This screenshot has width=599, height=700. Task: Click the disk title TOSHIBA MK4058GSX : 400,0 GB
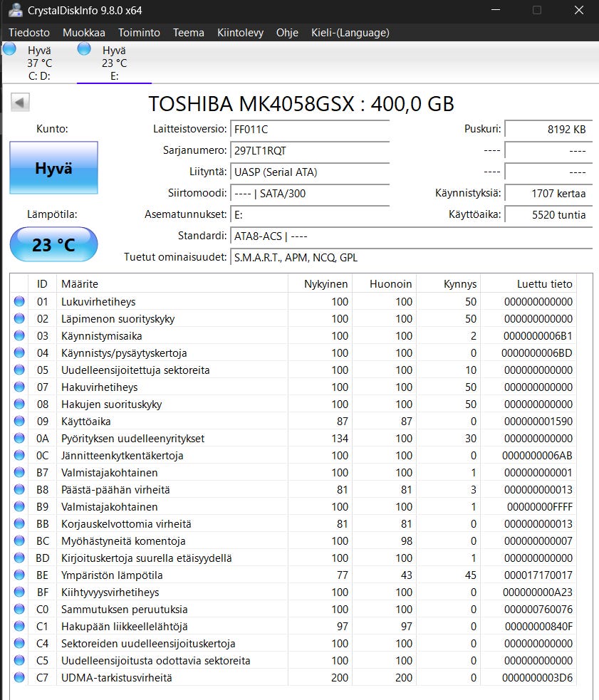(x=301, y=103)
